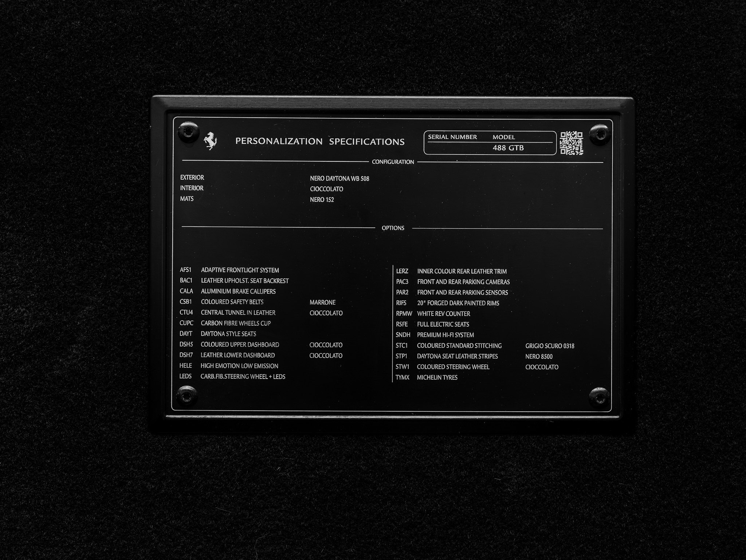Image resolution: width=746 pixels, height=560 pixels.
Task: Click the bottom-left mounting screw
Action: point(187,395)
